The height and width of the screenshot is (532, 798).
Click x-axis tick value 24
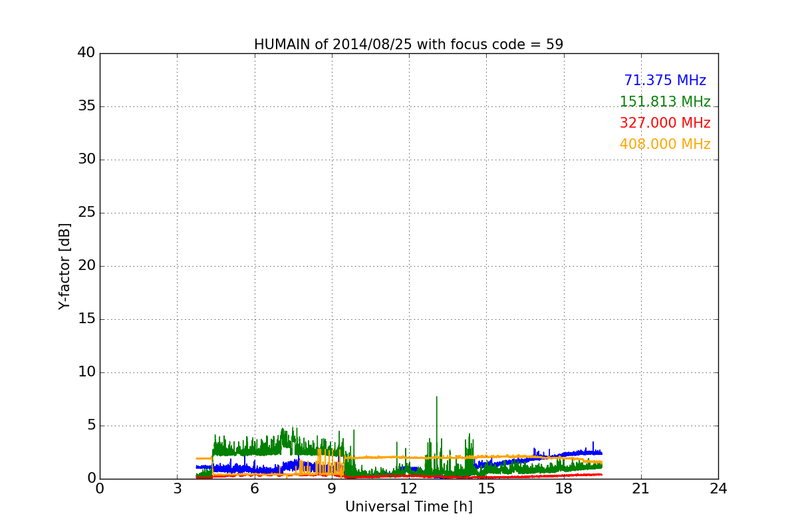[718, 489]
